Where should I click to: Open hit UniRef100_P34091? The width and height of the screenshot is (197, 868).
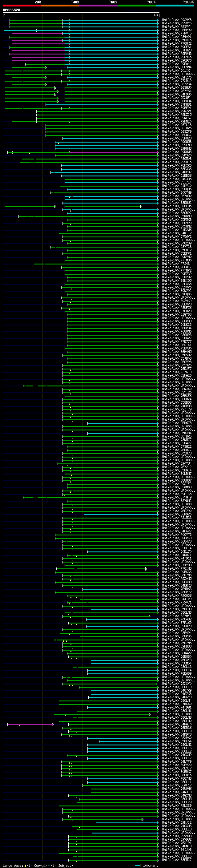(177, 37)
